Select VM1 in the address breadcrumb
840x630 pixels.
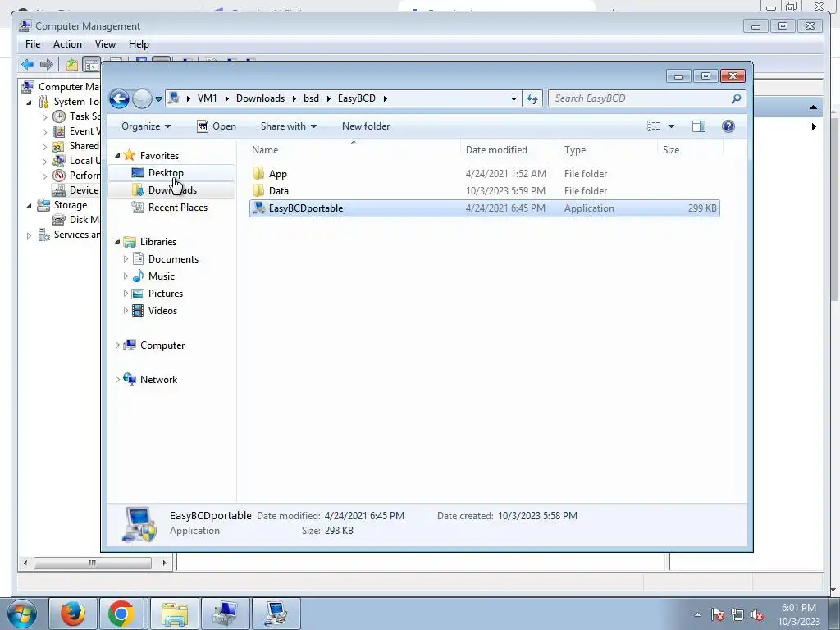207,98
